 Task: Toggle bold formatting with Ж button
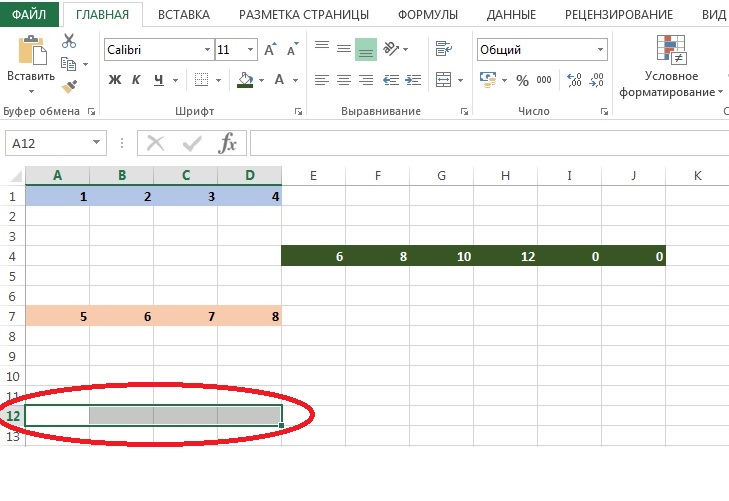pyautogui.click(x=114, y=80)
